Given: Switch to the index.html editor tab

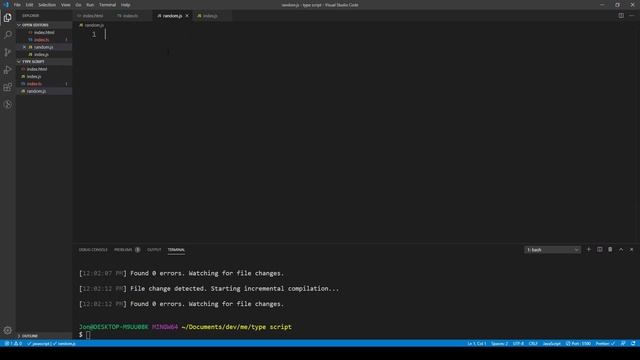Looking at the screenshot, I should [92, 16].
